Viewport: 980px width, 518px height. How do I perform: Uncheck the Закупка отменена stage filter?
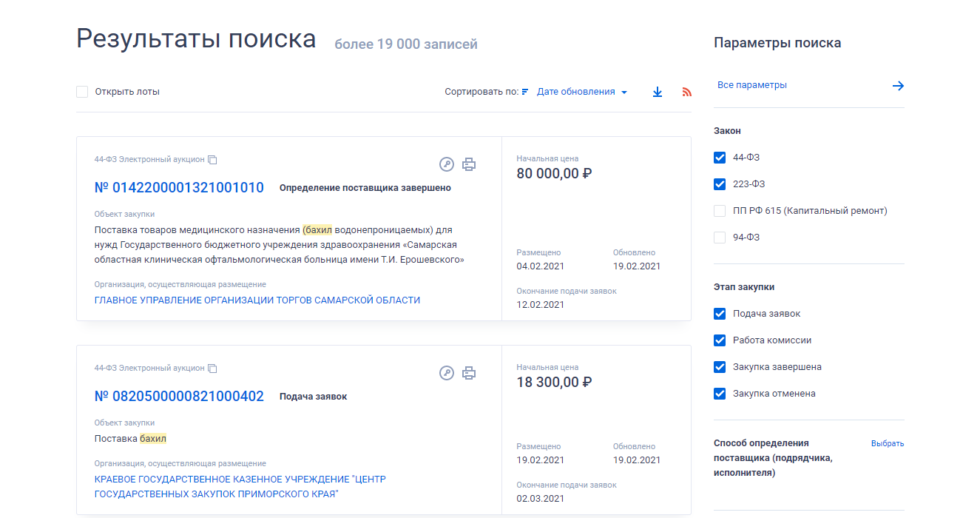[x=720, y=394]
